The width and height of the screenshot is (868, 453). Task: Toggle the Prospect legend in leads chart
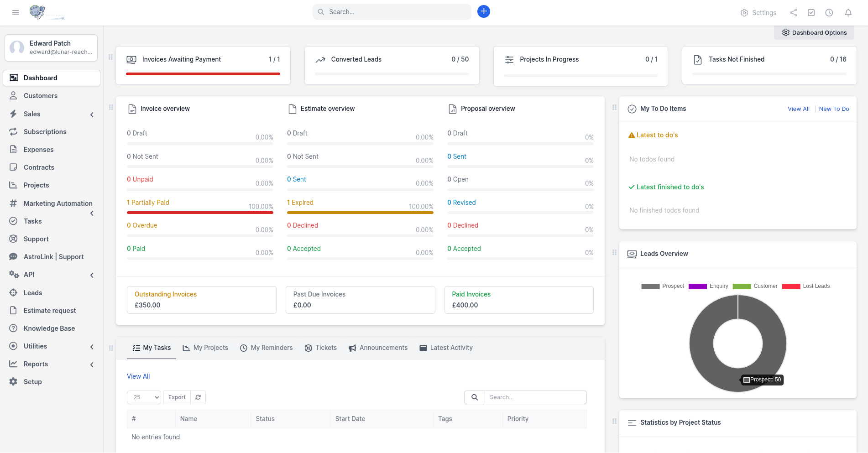tap(663, 286)
